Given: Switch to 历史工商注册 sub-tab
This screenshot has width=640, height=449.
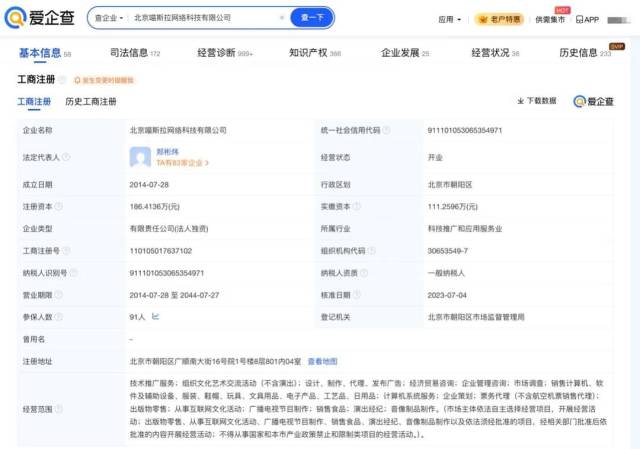Looking at the screenshot, I should point(91,102).
